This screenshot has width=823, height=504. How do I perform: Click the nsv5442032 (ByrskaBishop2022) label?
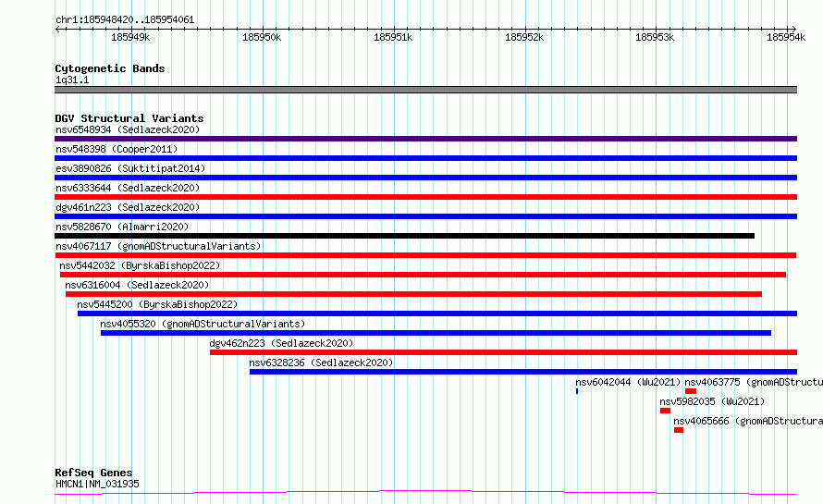[x=140, y=265]
